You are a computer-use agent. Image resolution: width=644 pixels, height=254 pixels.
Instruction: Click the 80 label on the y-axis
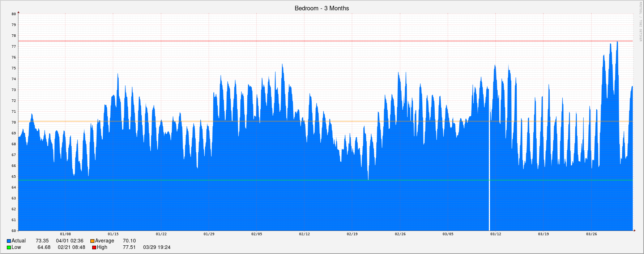[14, 14]
